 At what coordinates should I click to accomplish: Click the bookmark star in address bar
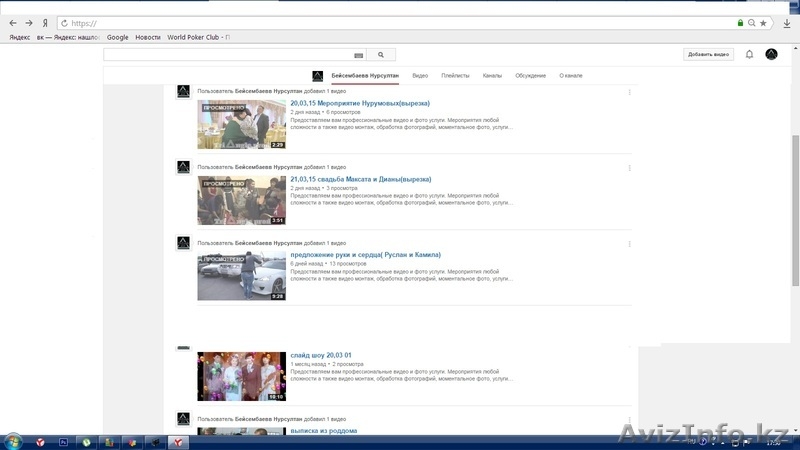point(764,22)
